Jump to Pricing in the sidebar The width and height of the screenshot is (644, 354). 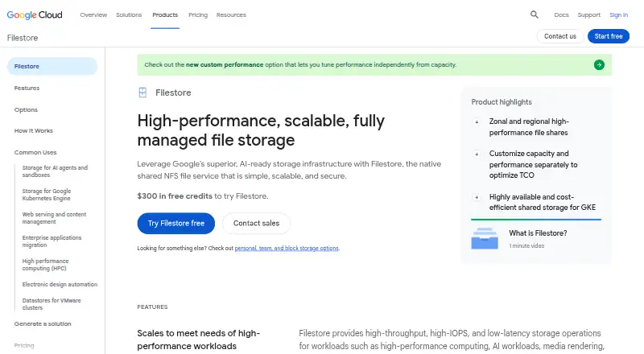tap(24, 345)
